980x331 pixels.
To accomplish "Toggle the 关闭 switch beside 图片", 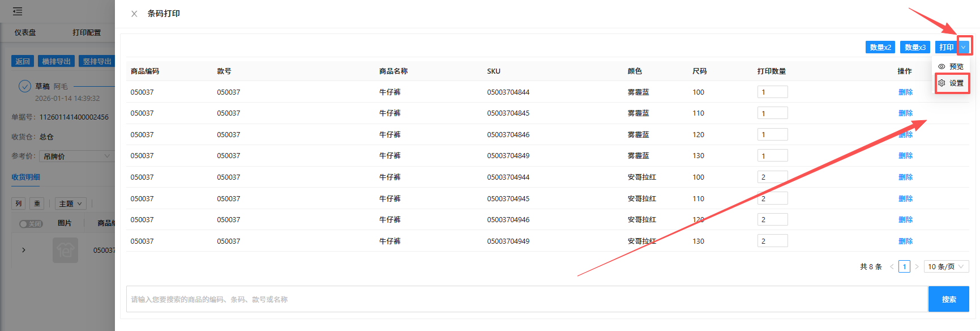I will 31,224.
